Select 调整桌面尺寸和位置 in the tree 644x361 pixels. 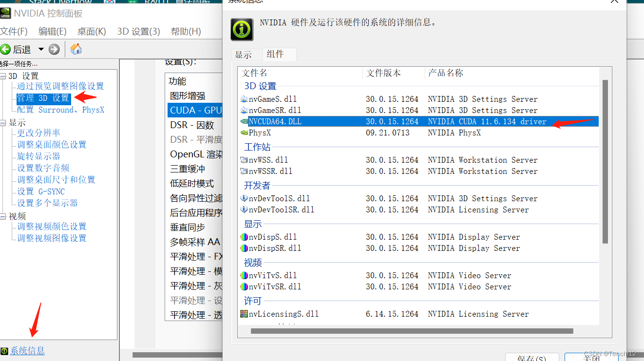click(x=57, y=180)
